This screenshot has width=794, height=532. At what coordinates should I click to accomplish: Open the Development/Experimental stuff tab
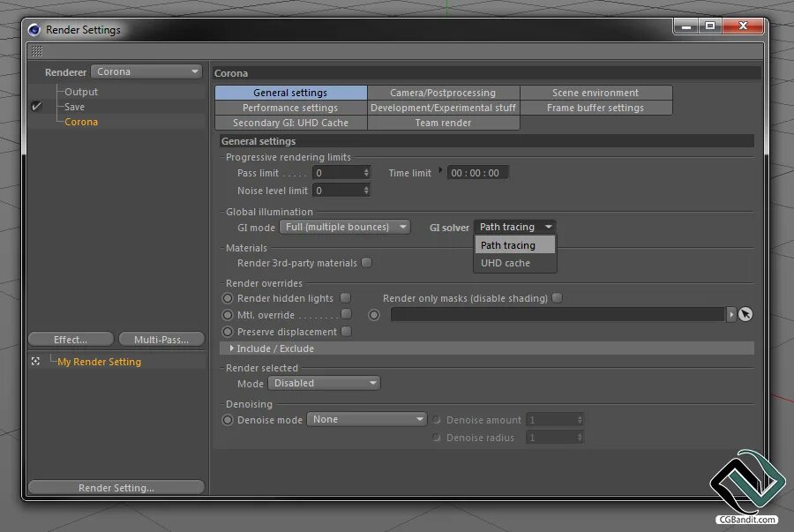(443, 108)
